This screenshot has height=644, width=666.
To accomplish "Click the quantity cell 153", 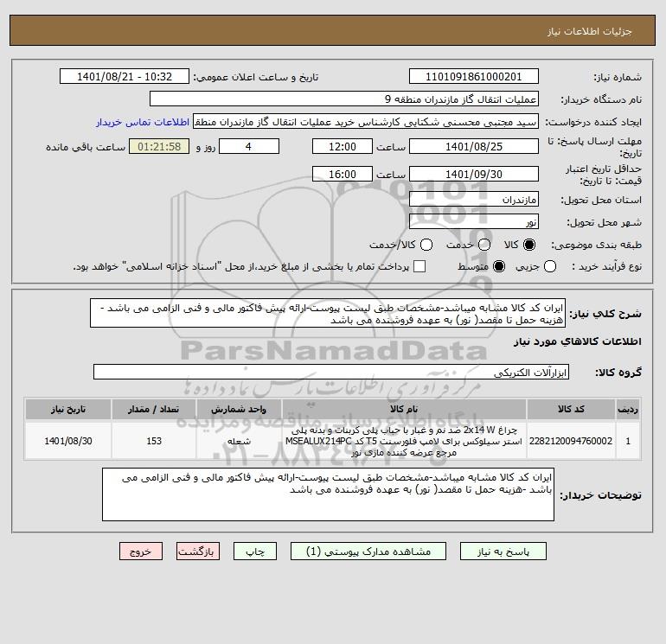I will 153,441.
